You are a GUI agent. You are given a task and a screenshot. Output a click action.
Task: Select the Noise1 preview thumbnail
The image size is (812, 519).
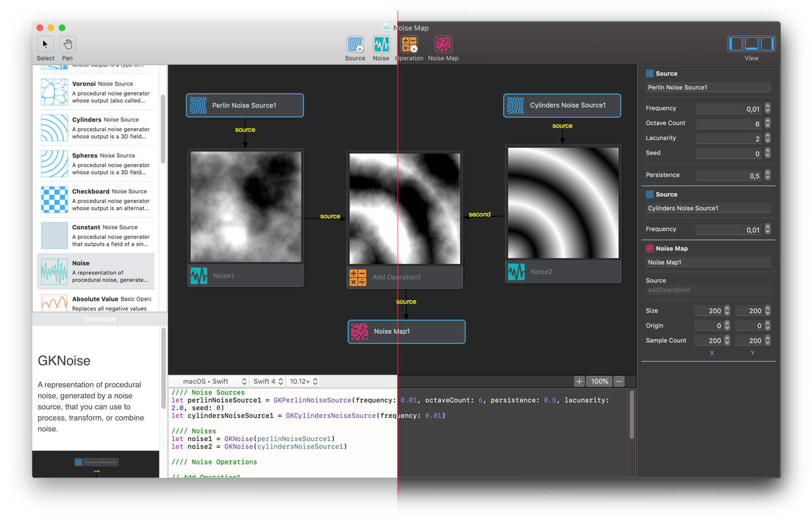(x=246, y=207)
